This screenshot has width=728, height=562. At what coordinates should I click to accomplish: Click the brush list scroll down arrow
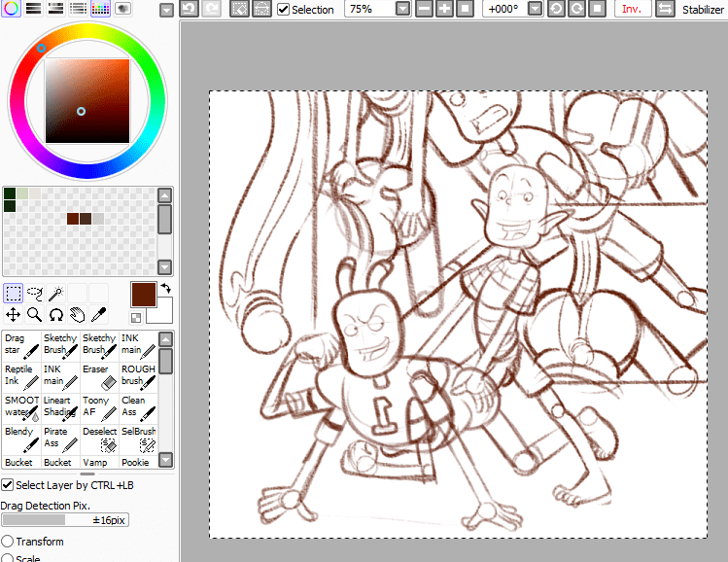(166, 460)
